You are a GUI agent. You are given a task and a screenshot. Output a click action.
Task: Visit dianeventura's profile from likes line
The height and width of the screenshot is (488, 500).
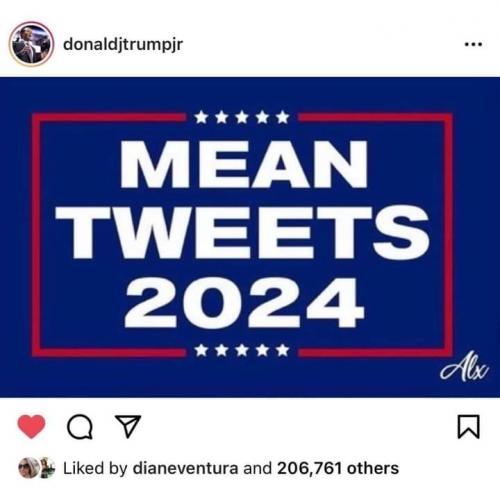point(185,468)
